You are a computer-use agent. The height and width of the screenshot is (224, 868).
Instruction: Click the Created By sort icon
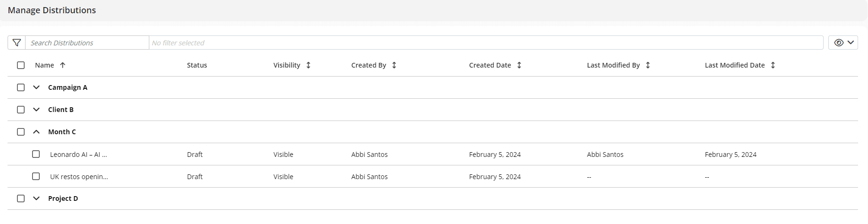coord(394,65)
